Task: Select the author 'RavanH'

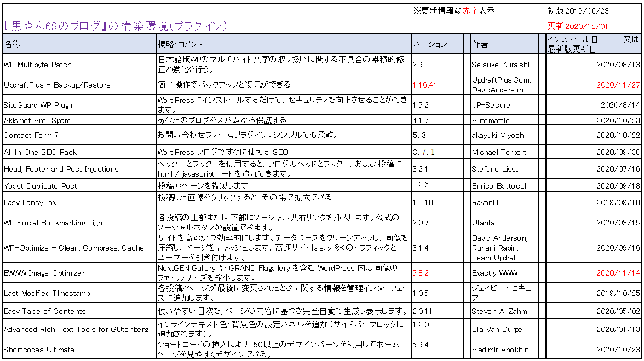Action: point(485,202)
